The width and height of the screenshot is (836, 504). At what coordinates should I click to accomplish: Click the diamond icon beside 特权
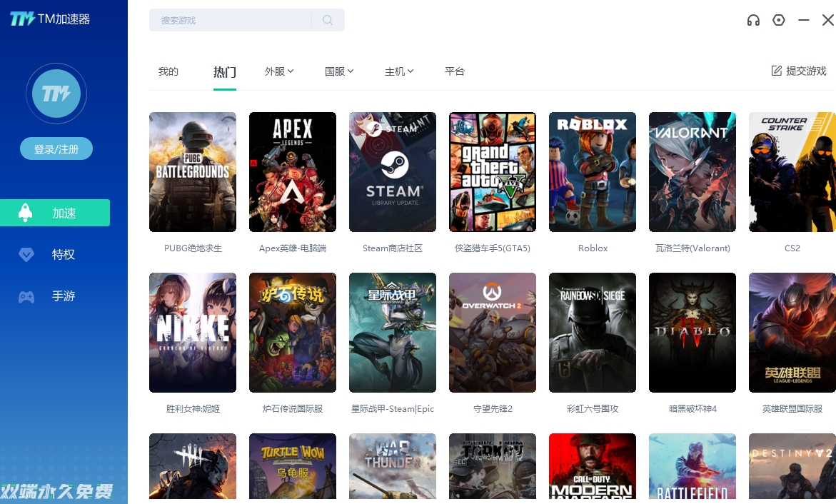[26, 254]
